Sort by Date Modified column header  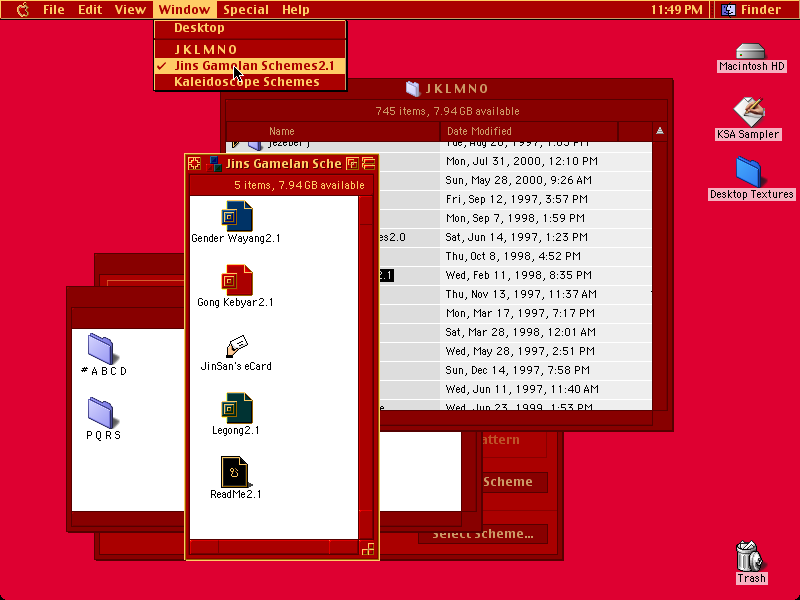[529, 131]
